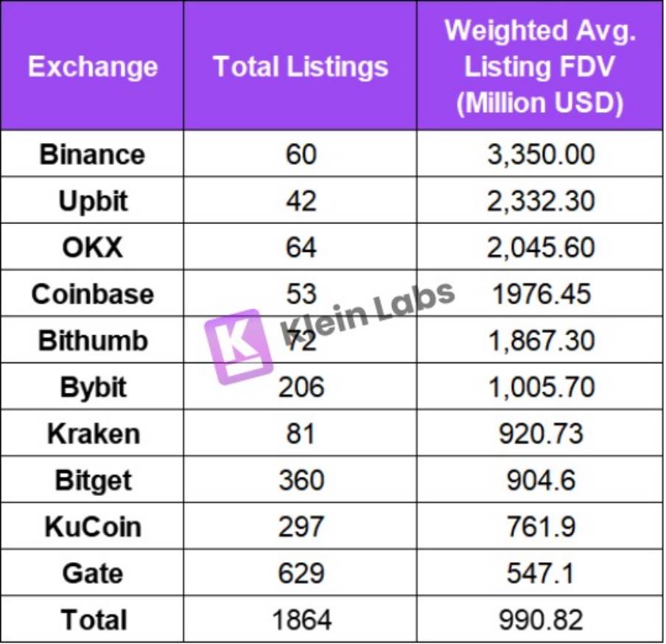This screenshot has height=644, width=666.
Task: Select the Total Listings column header
Action: (x=301, y=67)
